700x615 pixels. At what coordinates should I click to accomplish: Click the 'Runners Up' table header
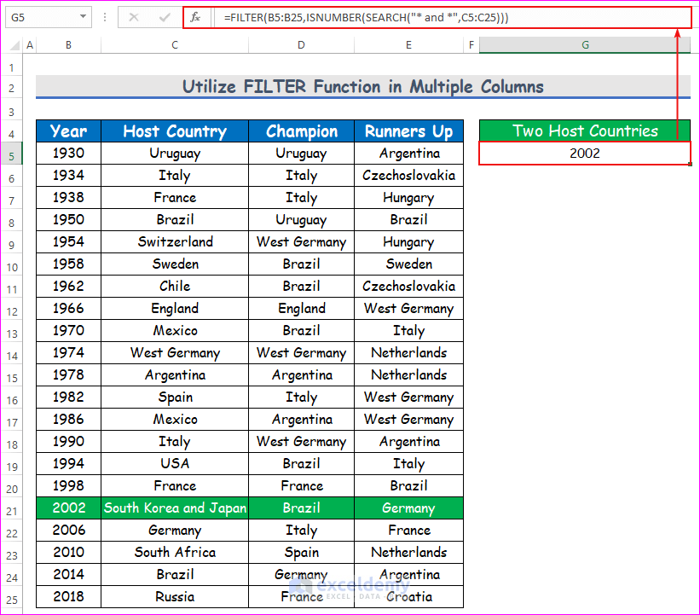(408, 131)
